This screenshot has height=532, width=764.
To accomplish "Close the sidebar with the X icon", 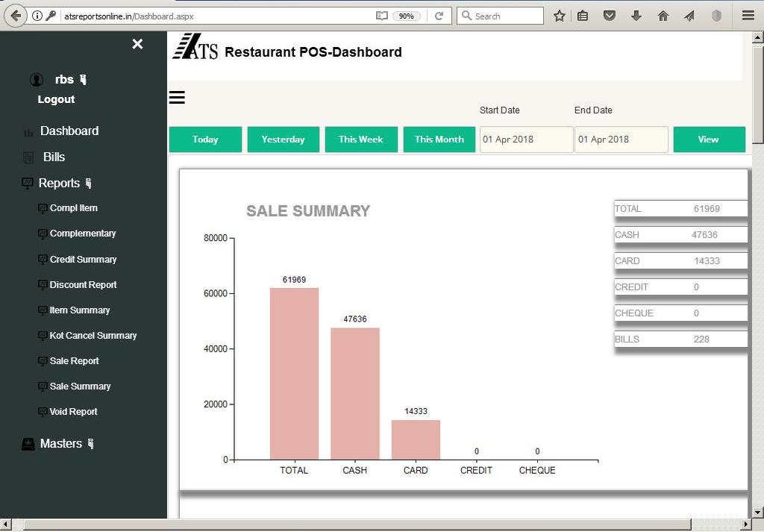I will 137,44.
